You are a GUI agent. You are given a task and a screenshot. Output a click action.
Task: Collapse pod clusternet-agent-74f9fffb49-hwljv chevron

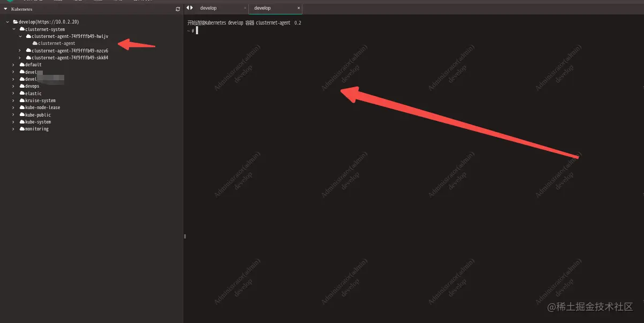[x=20, y=36]
